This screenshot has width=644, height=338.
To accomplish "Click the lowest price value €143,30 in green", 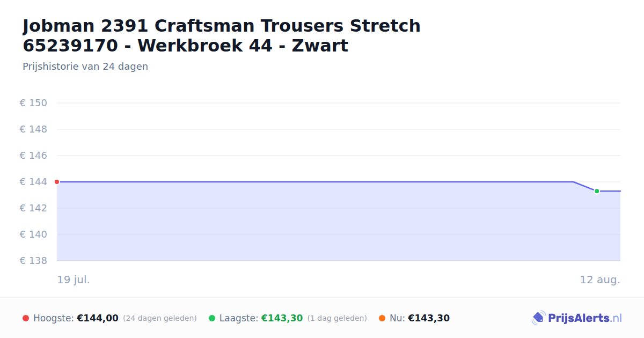I will pyautogui.click(x=282, y=318).
